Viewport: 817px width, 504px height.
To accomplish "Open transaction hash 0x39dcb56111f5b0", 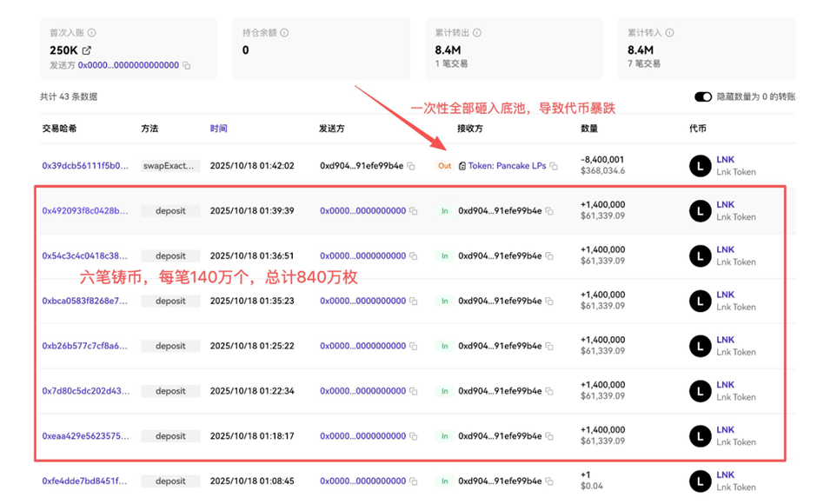I will pos(85,165).
